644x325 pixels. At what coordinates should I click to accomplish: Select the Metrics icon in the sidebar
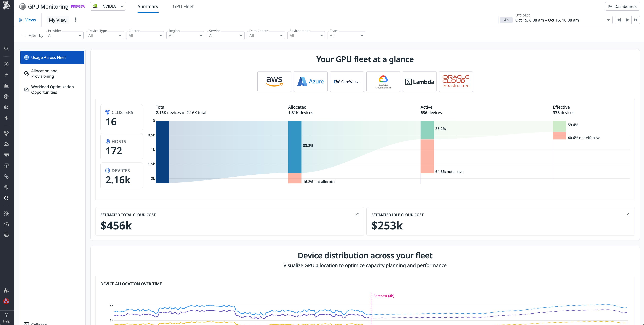7,86
